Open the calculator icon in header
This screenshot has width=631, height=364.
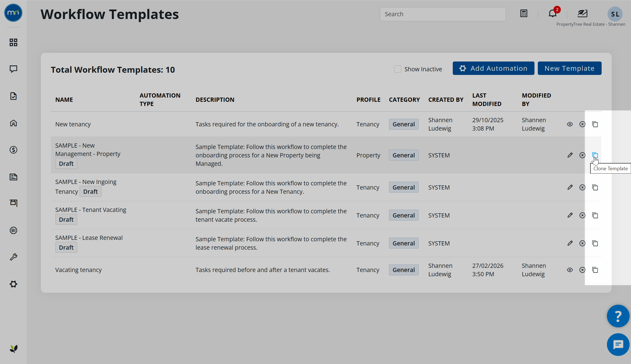[524, 13]
